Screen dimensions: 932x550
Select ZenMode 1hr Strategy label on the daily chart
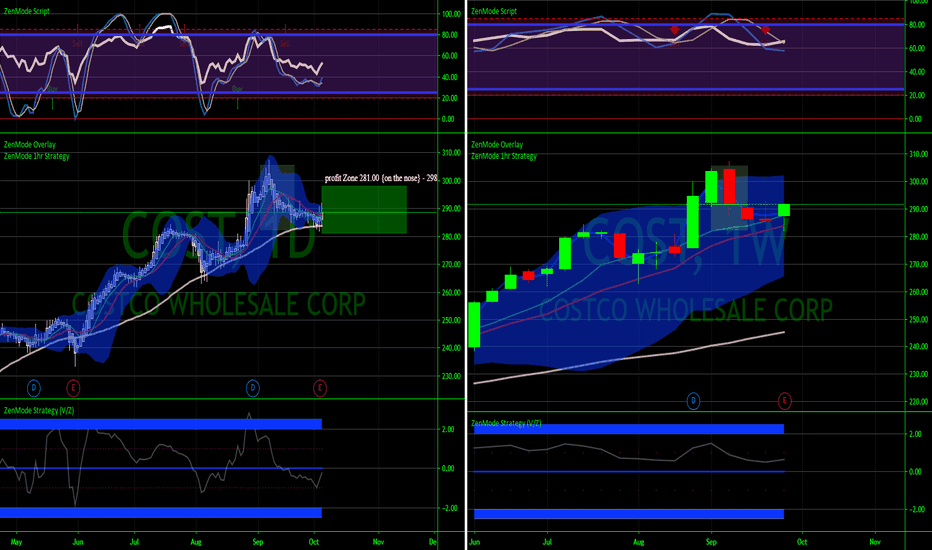36,156
